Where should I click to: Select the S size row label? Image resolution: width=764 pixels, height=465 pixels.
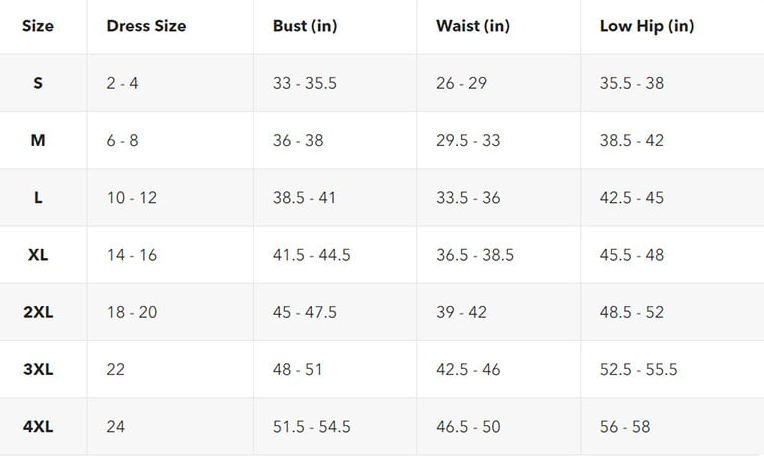[38, 83]
